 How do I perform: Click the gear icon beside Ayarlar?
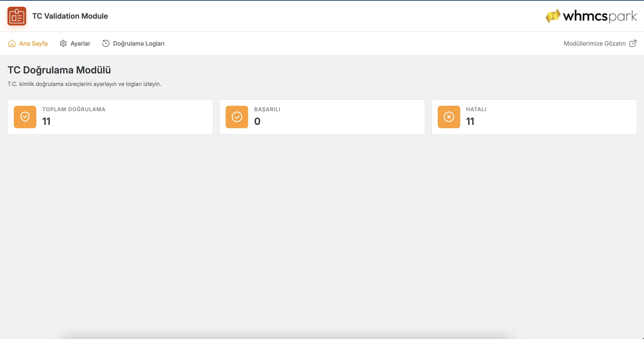point(63,44)
